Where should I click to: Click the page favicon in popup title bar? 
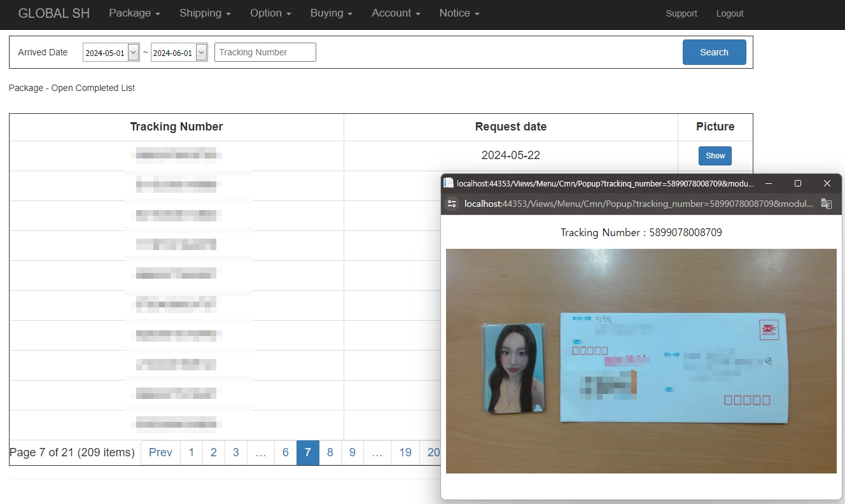449,183
